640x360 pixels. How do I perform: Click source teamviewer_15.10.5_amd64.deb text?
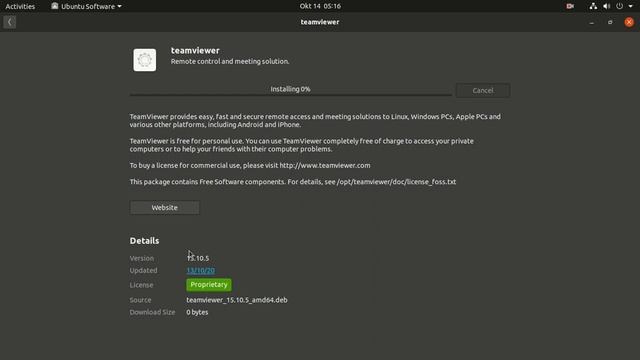tap(237, 300)
